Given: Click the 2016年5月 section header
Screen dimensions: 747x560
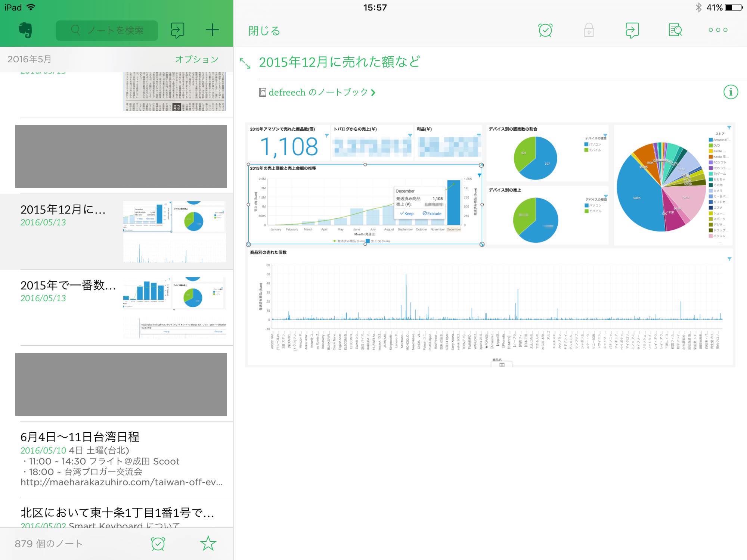Looking at the screenshot, I should pos(30,59).
